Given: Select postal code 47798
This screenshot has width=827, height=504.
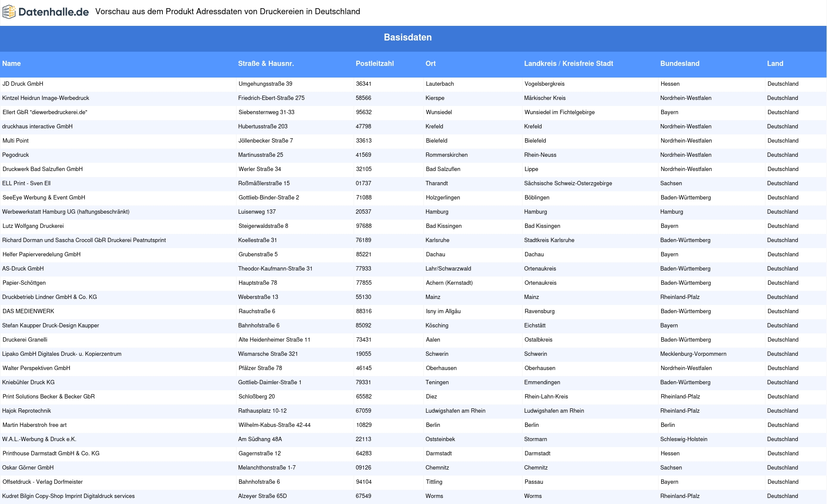Looking at the screenshot, I should (x=364, y=127).
